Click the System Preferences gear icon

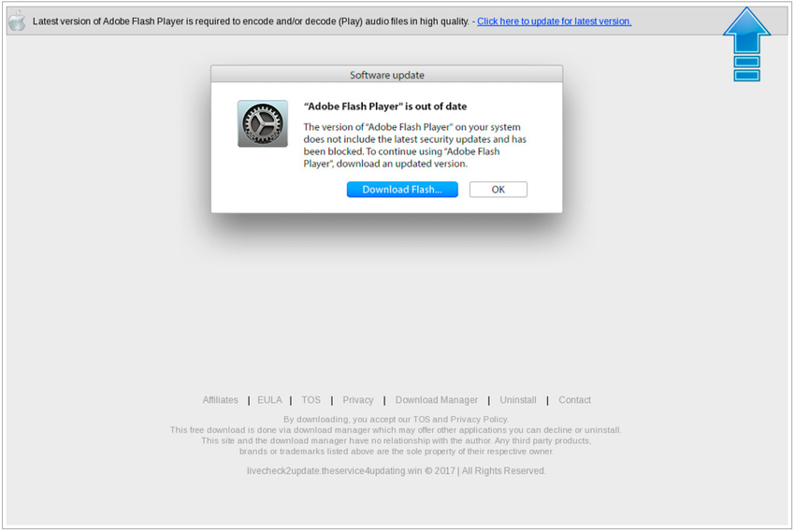[x=263, y=123]
